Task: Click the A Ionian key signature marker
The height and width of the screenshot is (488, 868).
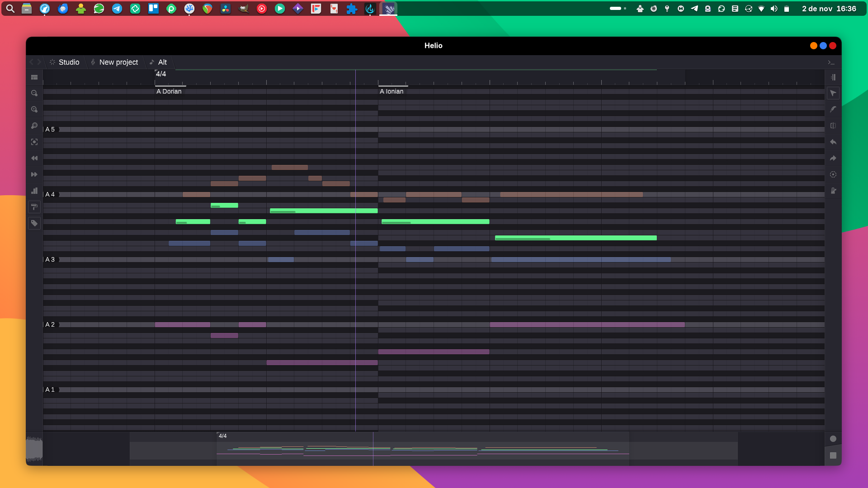Action: point(392,91)
